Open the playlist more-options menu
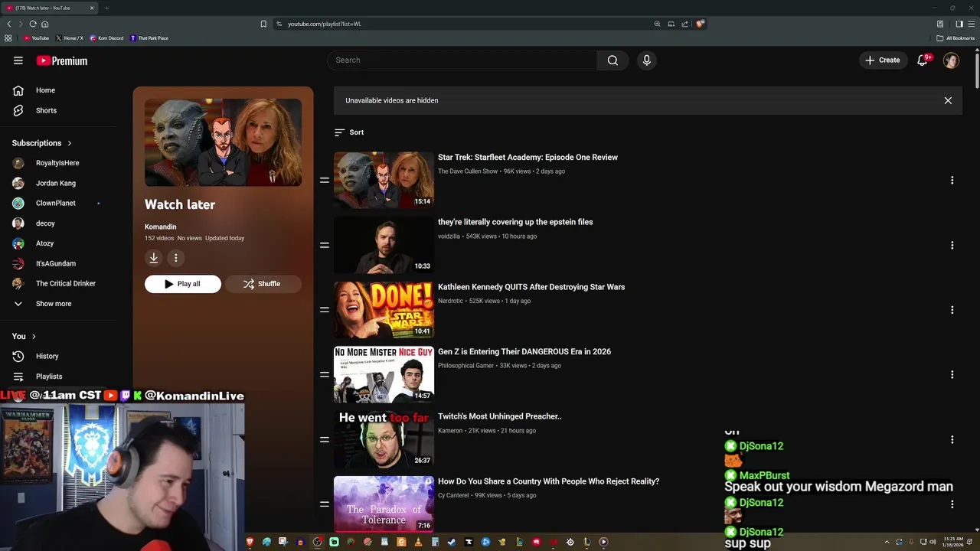The image size is (980, 551). 176,259
